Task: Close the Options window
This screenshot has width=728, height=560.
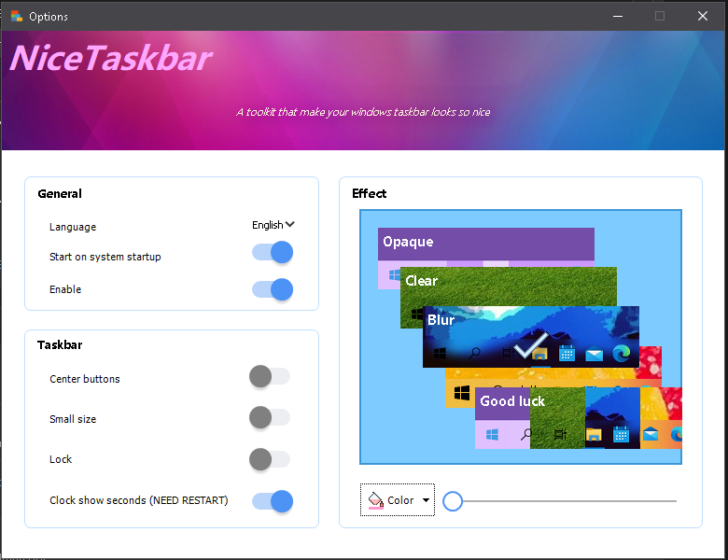Action: point(703,16)
